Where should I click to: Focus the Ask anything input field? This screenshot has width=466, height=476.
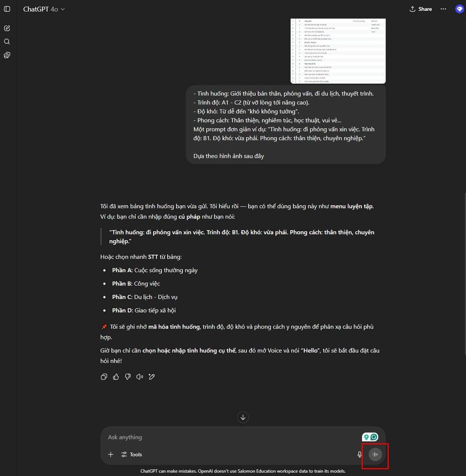[232, 437]
